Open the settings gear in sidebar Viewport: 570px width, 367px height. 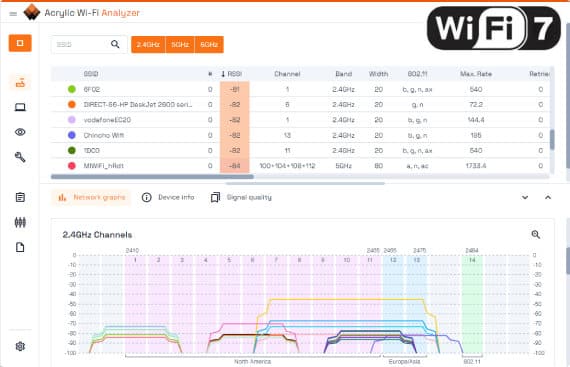pos(20,346)
